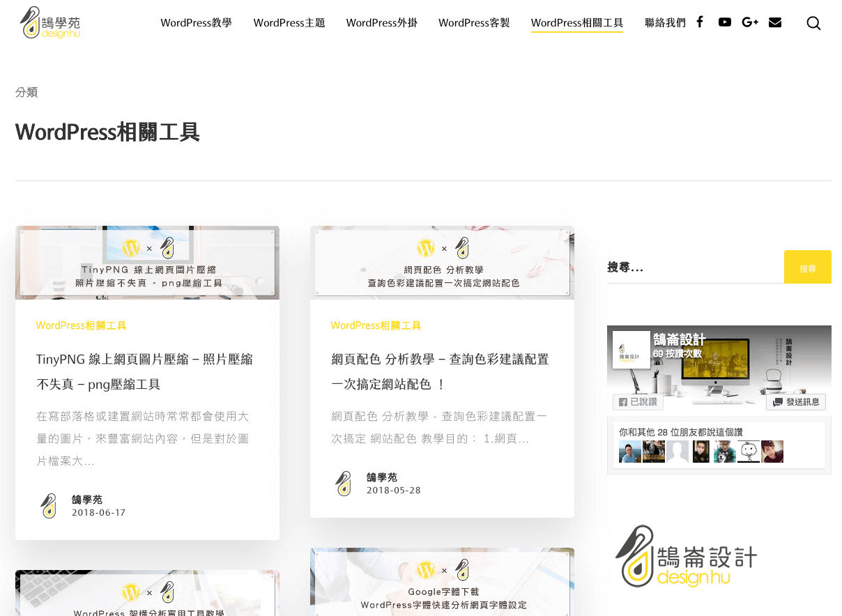Open WordPress客製 menu item

pos(474,22)
